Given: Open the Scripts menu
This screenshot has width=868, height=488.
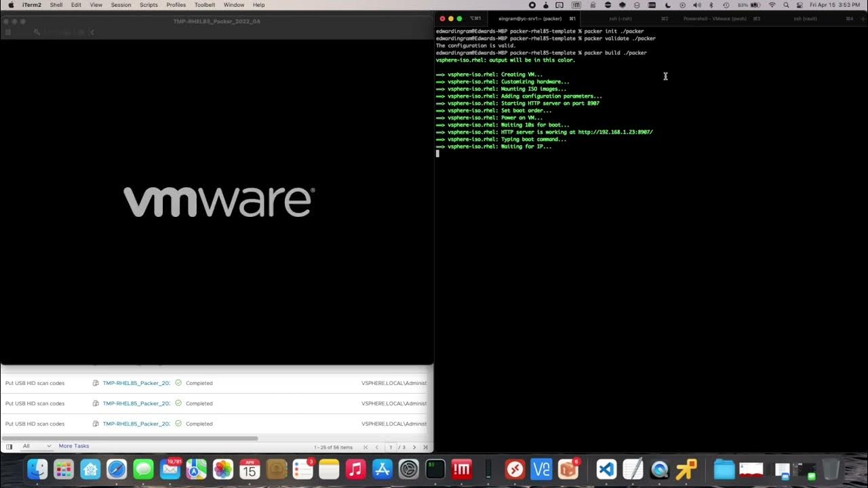Looking at the screenshot, I should coord(149,5).
